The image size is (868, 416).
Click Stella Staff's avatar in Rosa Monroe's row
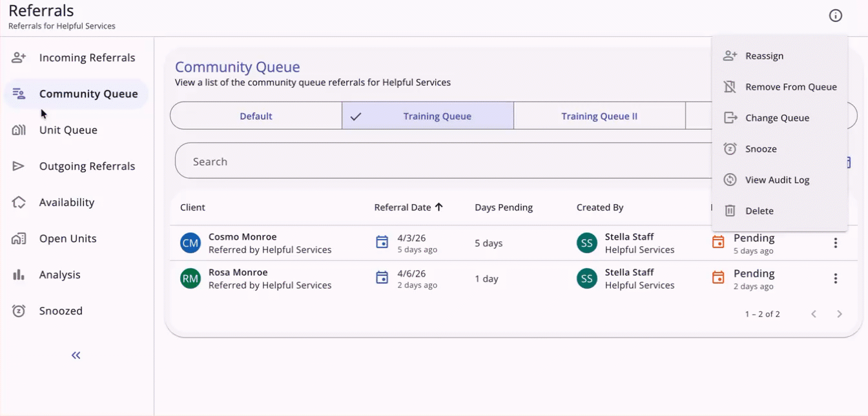(586, 278)
